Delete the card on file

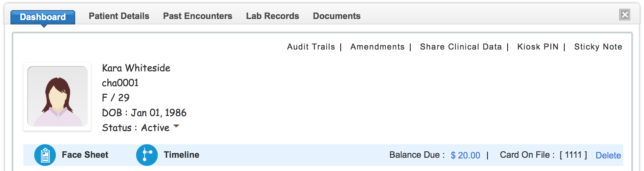point(608,155)
